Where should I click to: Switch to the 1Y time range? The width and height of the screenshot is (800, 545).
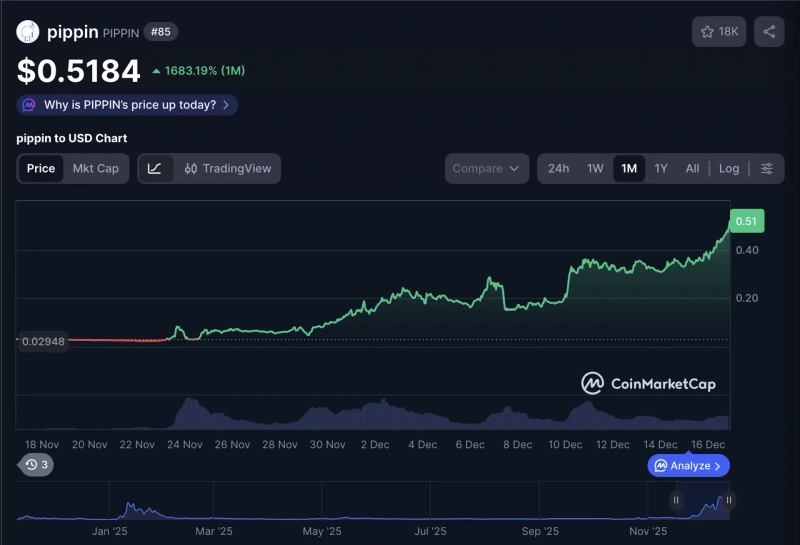(661, 168)
